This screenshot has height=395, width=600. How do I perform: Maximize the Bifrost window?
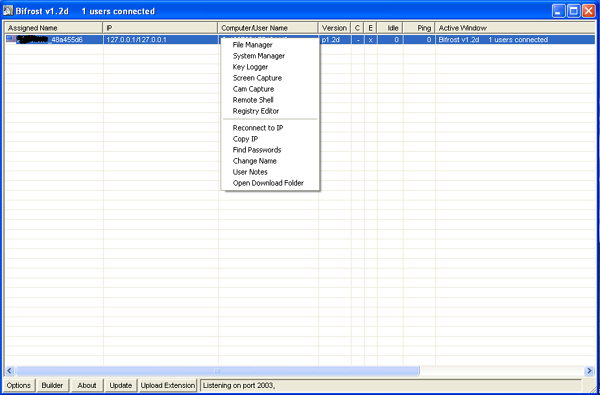[x=574, y=11]
